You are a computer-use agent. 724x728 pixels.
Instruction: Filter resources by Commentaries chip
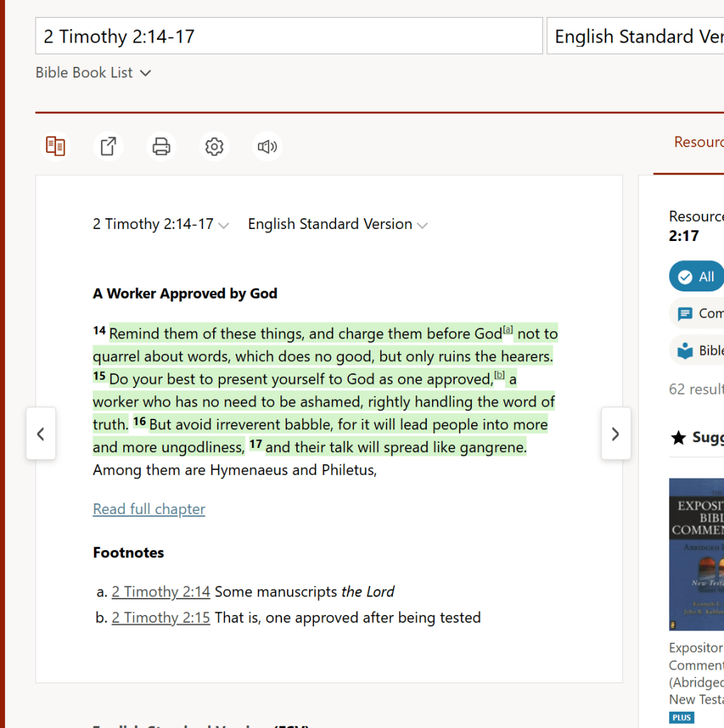point(700,314)
